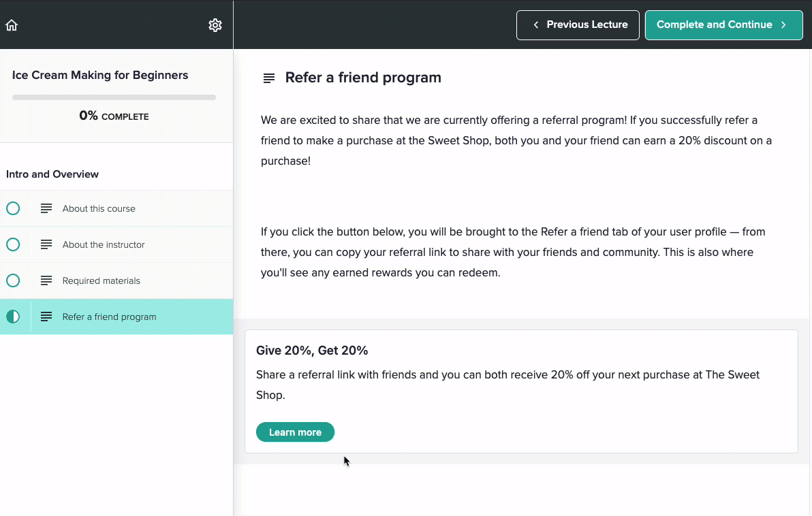This screenshot has width=812, height=516.
Task: Click the home icon
Action: point(11,25)
